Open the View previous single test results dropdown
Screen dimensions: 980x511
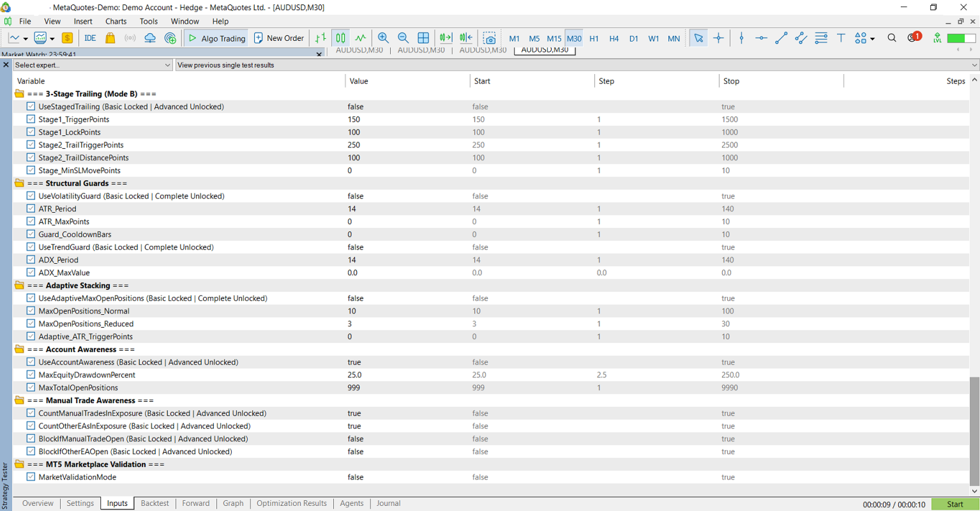tap(577, 65)
